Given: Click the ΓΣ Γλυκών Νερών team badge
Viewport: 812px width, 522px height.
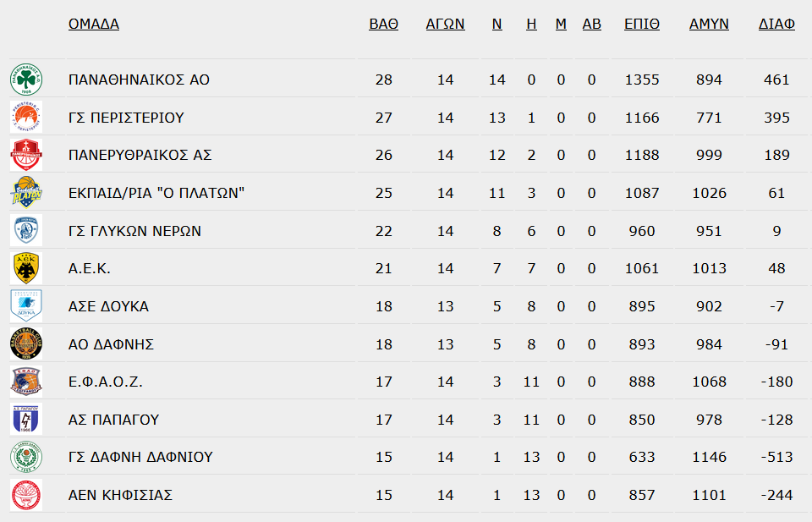Looking at the screenshot, I should (26, 230).
